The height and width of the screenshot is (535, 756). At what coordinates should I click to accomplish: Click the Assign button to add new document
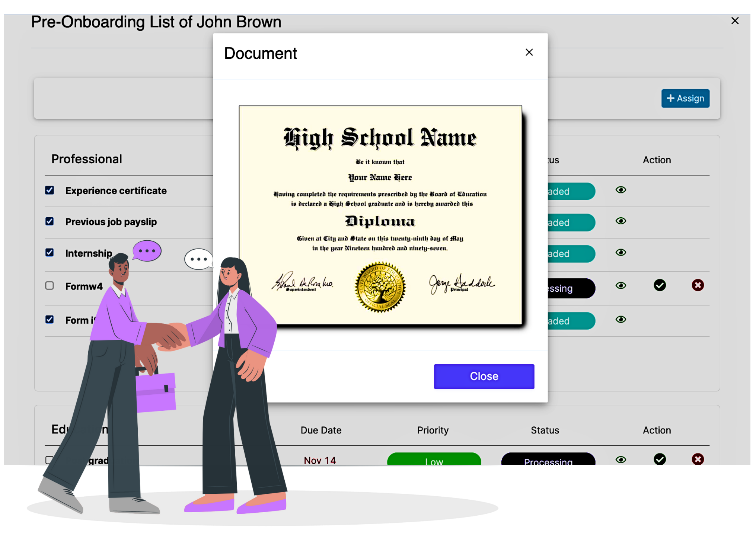[x=686, y=98]
